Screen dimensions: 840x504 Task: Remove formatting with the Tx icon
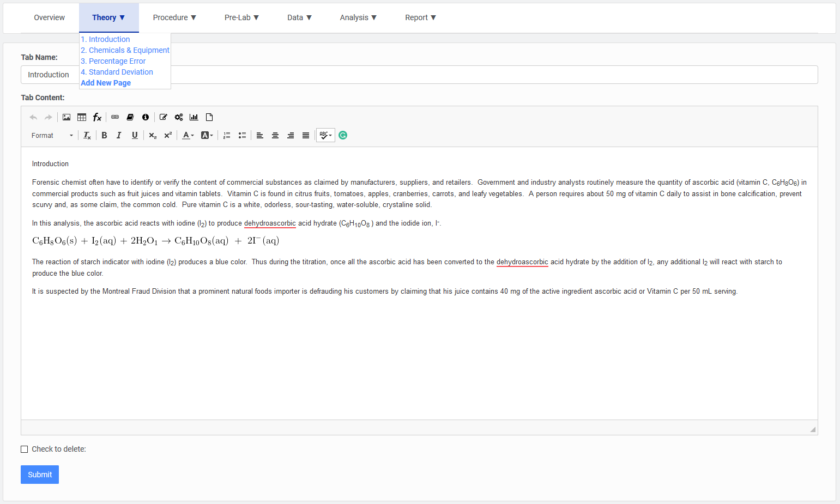[87, 135]
